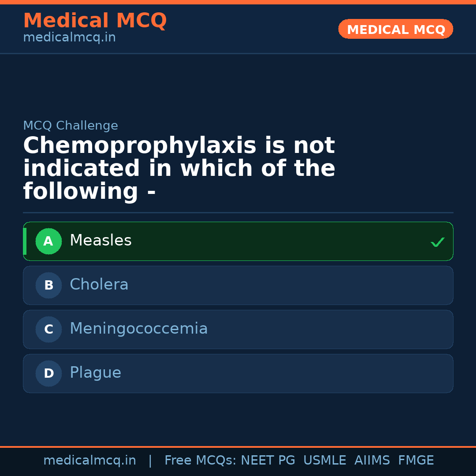Select the Measles answer option
The width and height of the screenshot is (476, 476).
click(x=238, y=241)
